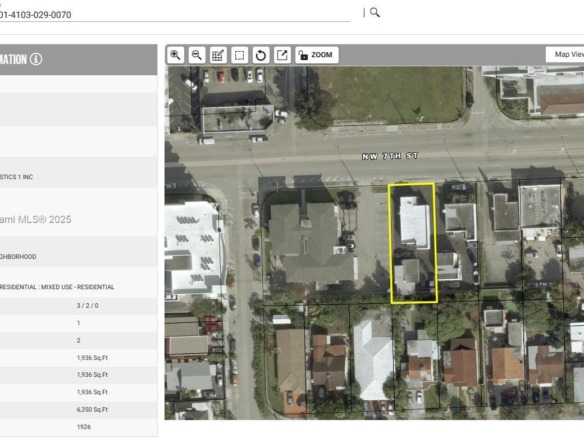This screenshot has height=438, width=584.
Task: Zoom out on the map
Action: click(197, 55)
